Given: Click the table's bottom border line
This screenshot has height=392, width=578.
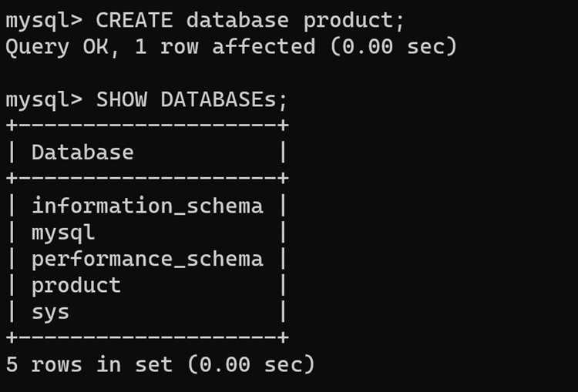Looking at the screenshot, I should coord(147,337).
